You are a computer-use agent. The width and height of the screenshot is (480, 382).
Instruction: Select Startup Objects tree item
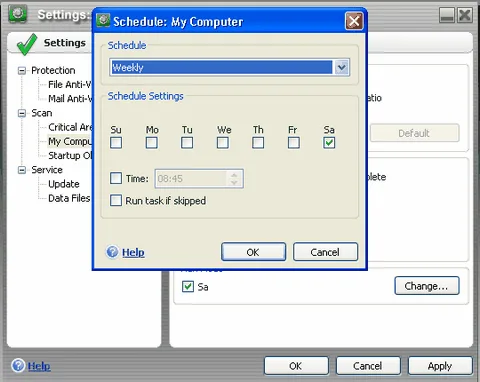point(70,156)
